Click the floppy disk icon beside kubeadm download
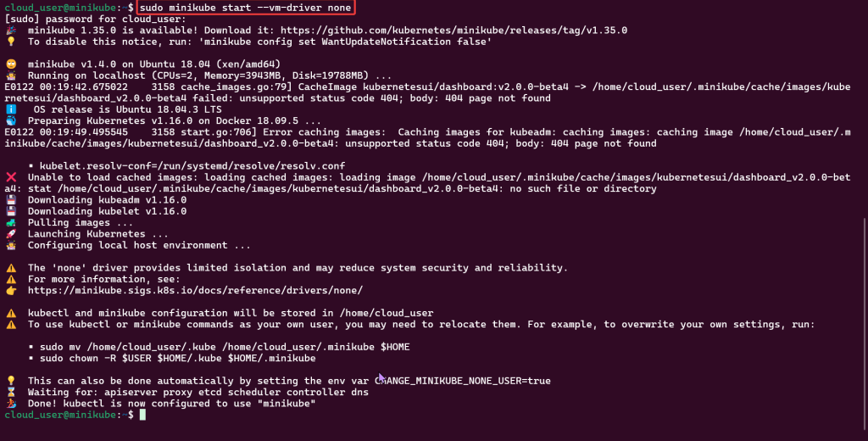Image resolution: width=868 pixels, height=441 pixels. tap(11, 200)
